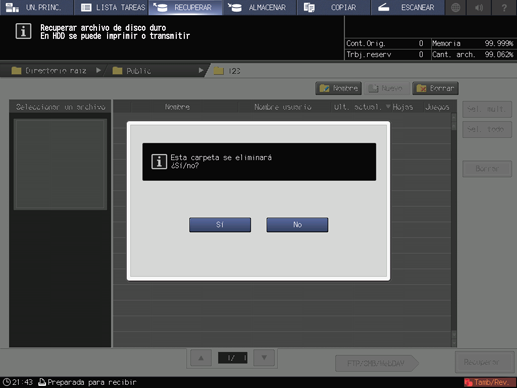Click the Hojas column header
Image resolution: width=517 pixels, height=388 pixels.
403,107
